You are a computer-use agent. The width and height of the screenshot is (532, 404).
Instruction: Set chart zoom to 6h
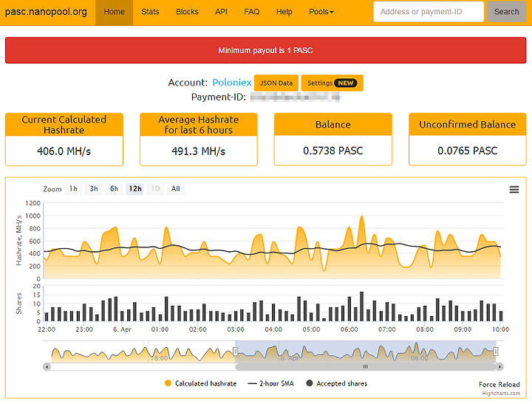[114, 189]
